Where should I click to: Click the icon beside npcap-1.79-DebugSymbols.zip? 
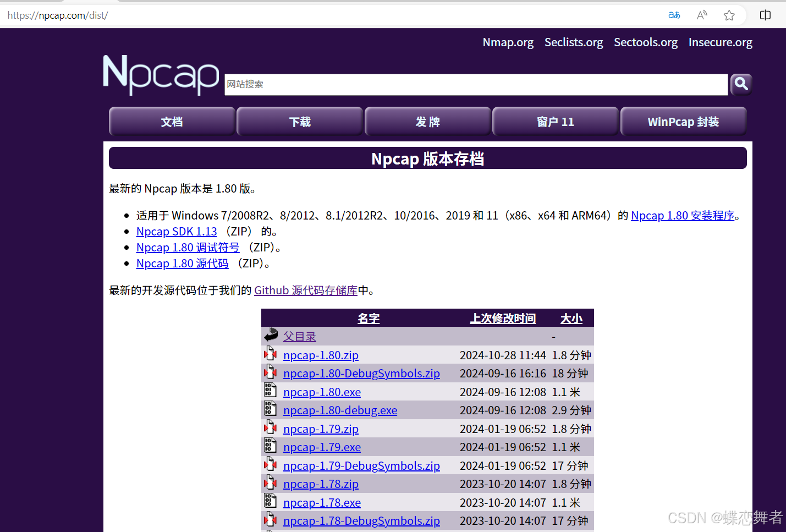[270, 464]
